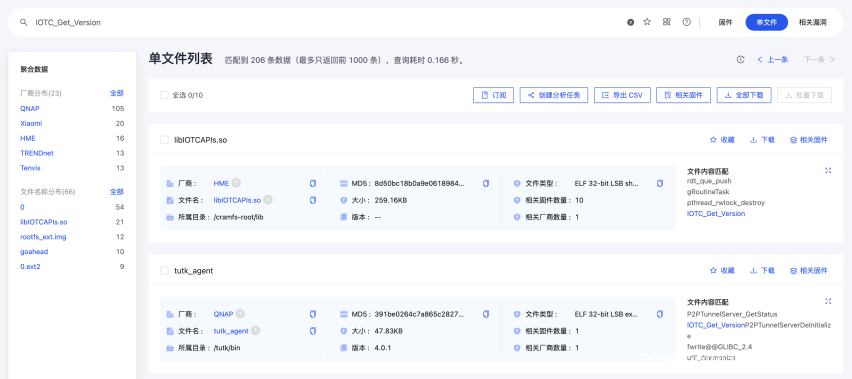Copy the ELF 32-bit LSB ex file type
Screen dimensions: 852x379
click(x=660, y=314)
